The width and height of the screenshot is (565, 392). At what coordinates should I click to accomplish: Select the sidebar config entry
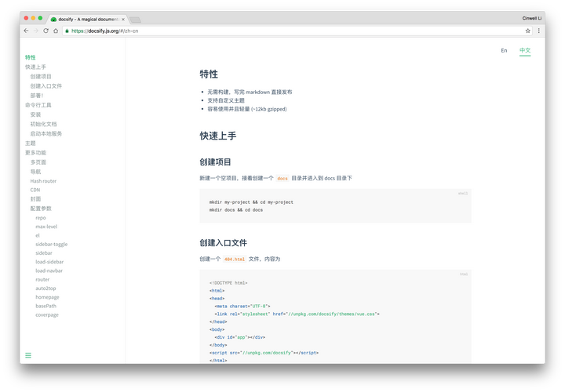tap(44, 253)
